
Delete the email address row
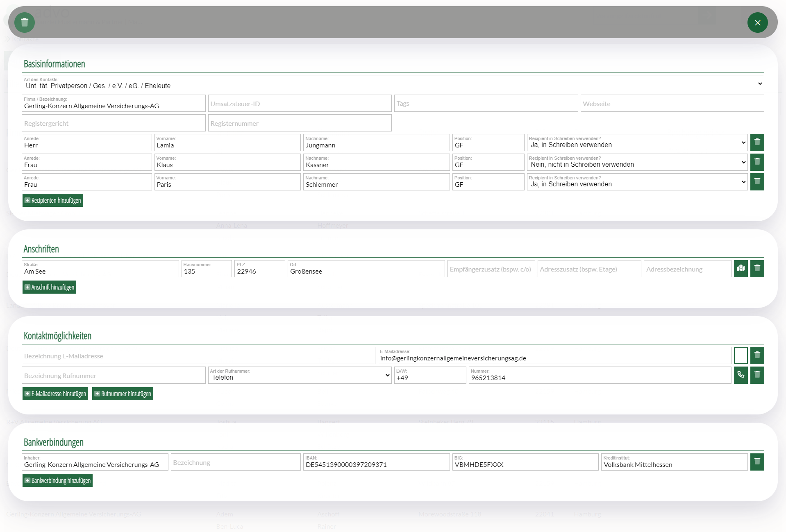click(x=757, y=355)
